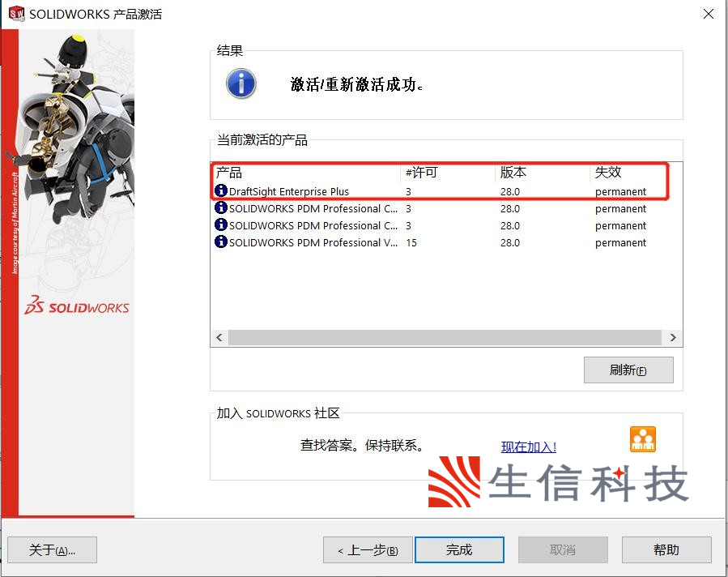728x577 pixels.
Task: Click the 完成 finish button
Action: click(459, 550)
